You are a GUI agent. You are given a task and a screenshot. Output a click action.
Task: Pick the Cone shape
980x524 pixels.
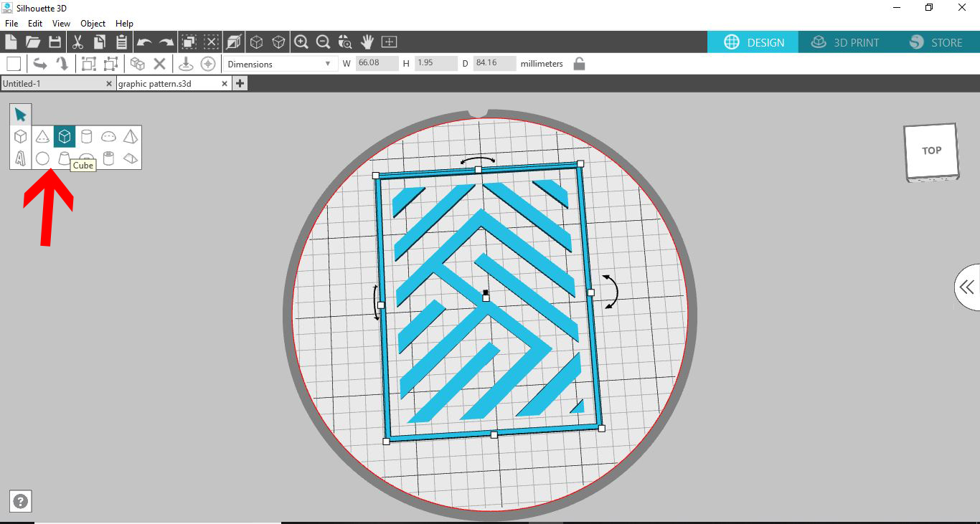pos(42,136)
